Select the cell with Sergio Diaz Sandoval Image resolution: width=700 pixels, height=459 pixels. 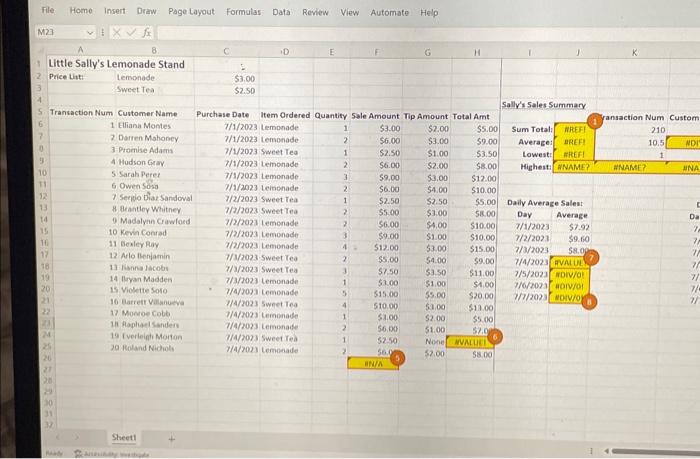point(156,197)
